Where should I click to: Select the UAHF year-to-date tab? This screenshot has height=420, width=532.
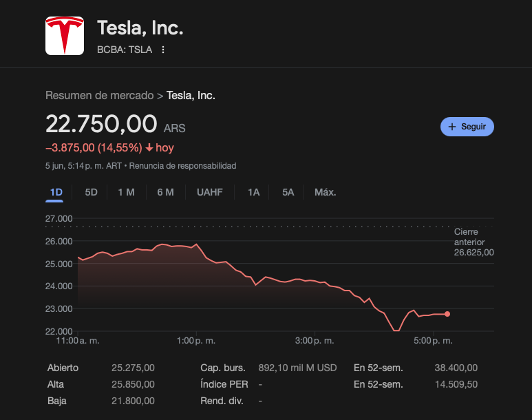pyautogui.click(x=209, y=192)
